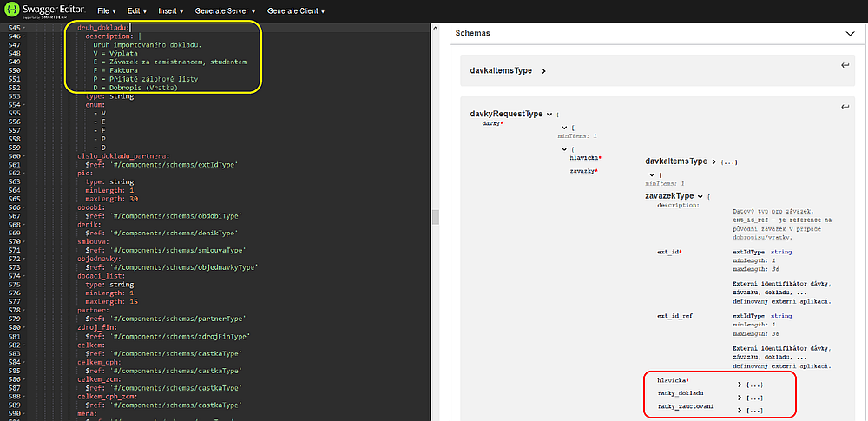The image size is (868, 421).
Task: Fold the celkem_dph block at line 584
Action: 24,362
